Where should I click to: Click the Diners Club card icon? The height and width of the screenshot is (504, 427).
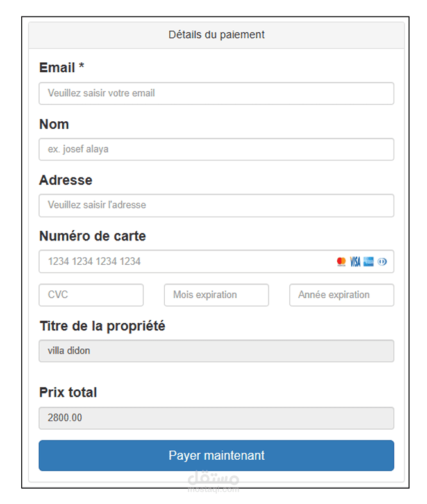tap(382, 262)
